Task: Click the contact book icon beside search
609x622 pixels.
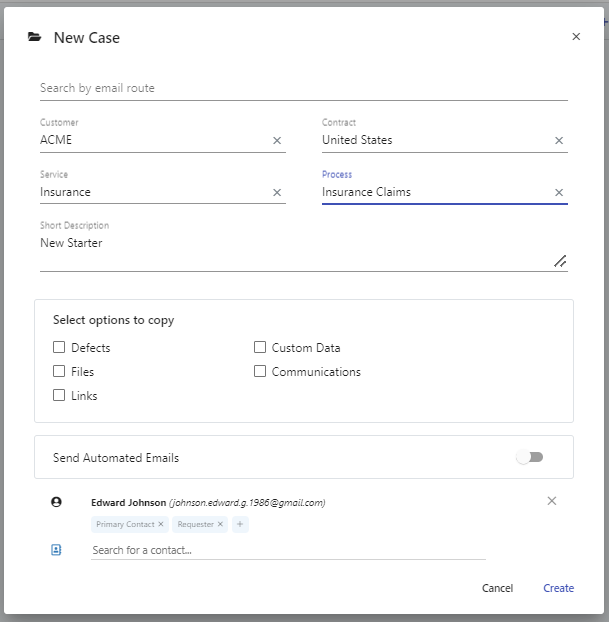Action: [x=56, y=549]
